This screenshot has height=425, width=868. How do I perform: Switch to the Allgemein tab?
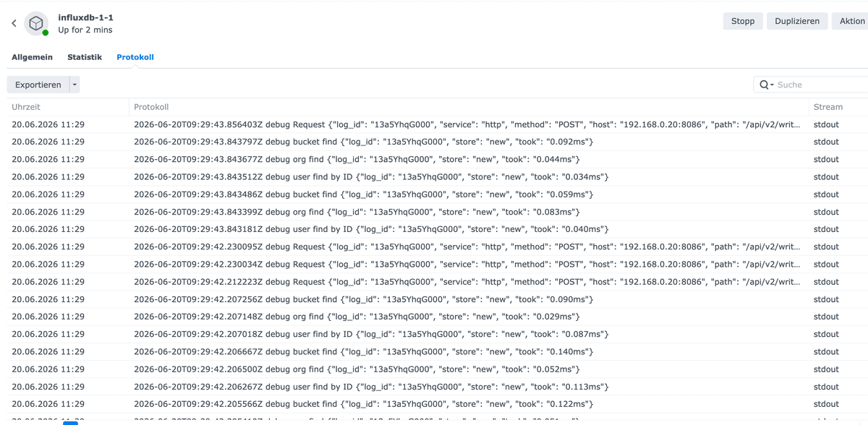point(32,57)
